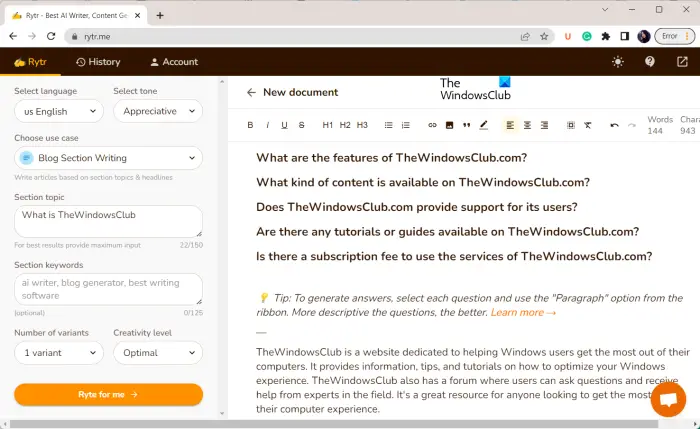700x429 pixels.
Task: Click the horizontal scrollbar at bottom
Action: (334, 424)
